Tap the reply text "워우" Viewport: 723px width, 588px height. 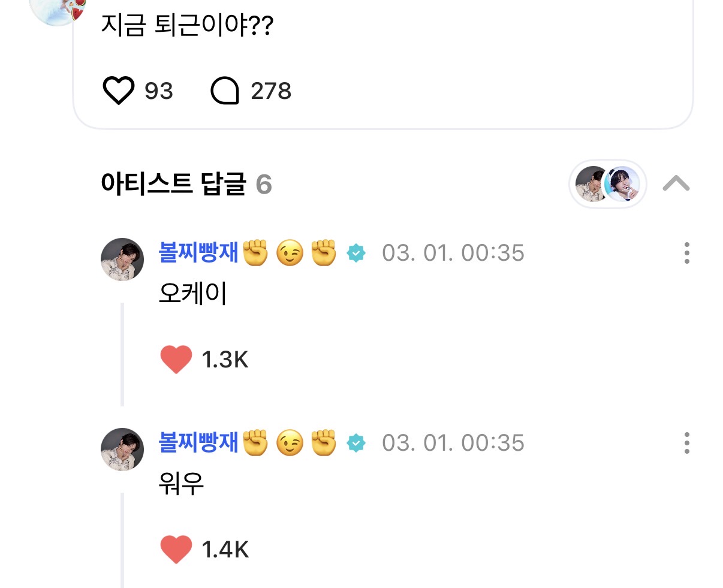pos(181,484)
